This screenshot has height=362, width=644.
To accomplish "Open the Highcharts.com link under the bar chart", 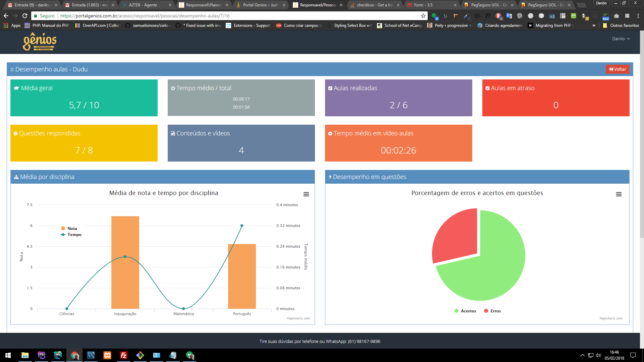I will pos(298,318).
